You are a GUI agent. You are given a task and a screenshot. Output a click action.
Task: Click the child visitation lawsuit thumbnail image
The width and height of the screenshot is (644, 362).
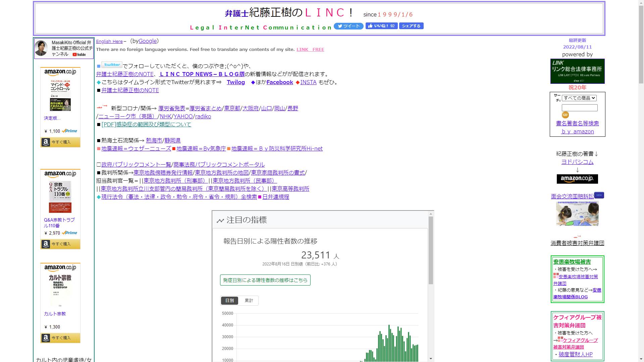point(577,214)
